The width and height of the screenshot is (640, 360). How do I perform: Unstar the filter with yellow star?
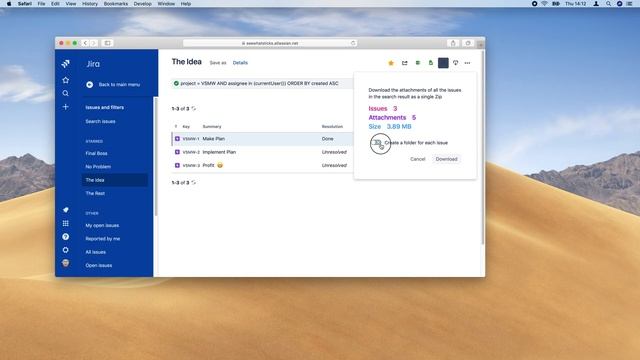click(x=391, y=63)
